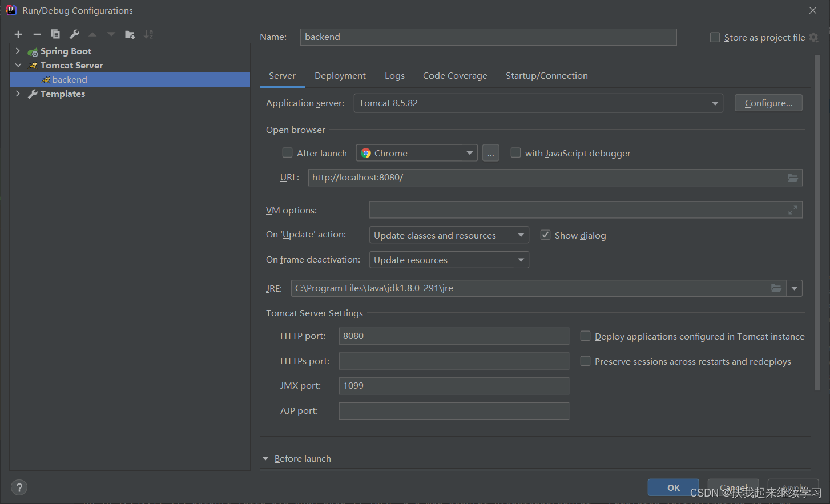Click vertical scrollbar of settings panel
This screenshot has height=504, width=830.
click(x=817, y=223)
